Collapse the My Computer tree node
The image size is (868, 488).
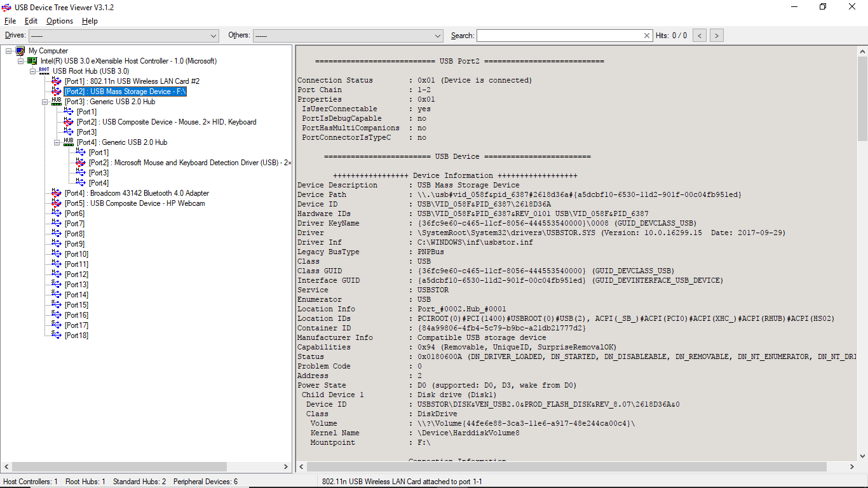coord(8,51)
